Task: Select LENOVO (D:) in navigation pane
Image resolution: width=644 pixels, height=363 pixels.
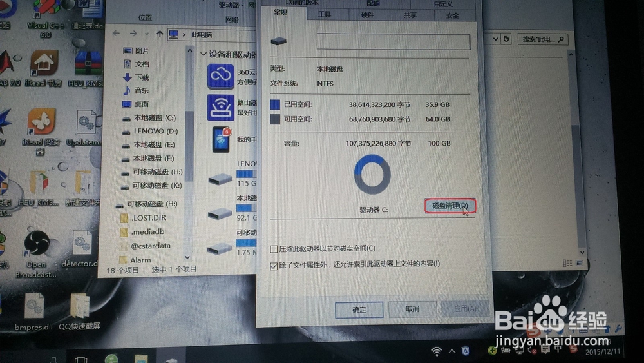Action: pos(150,131)
